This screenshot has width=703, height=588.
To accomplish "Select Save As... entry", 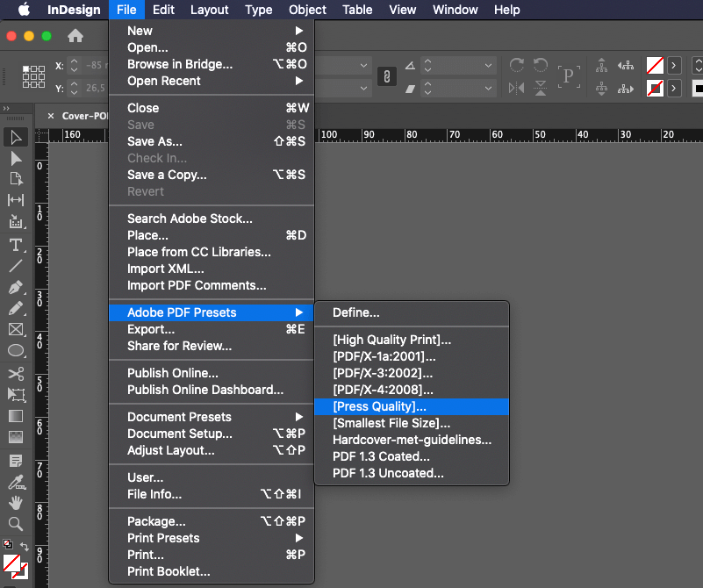I will (x=212, y=141).
